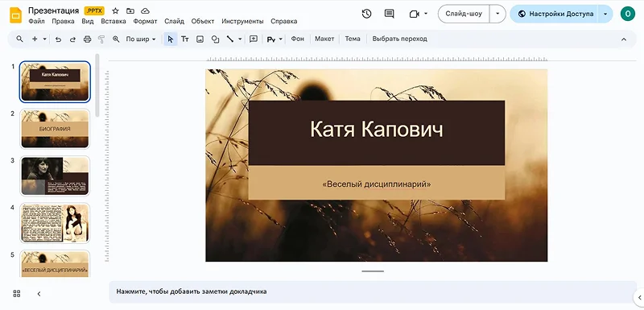644x310 pixels.
Task: Open the camera call options arrow
Action: pos(426,14)
